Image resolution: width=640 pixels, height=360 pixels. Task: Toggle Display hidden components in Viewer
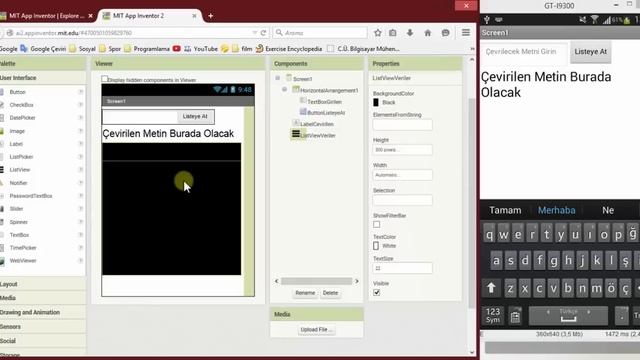(104, 79)
